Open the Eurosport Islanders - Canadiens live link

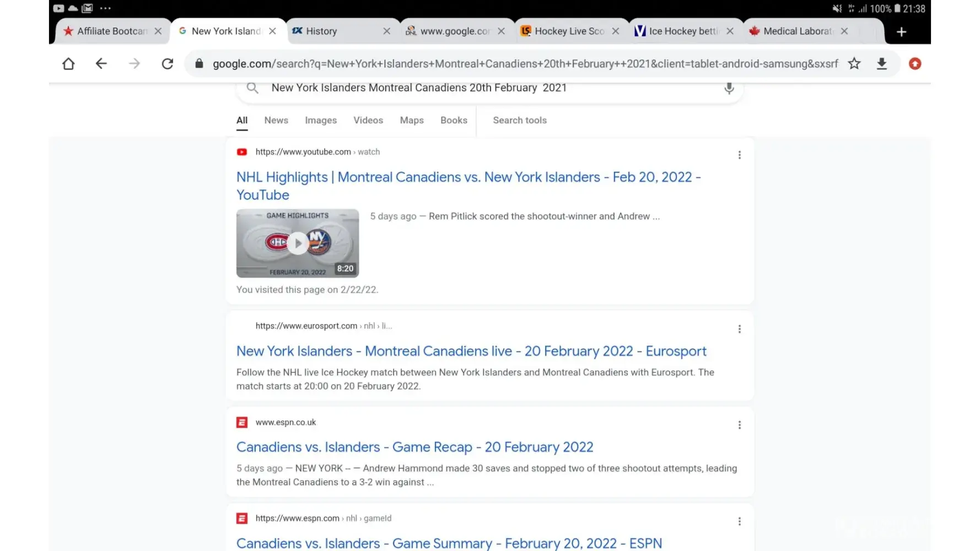(x=471, y=351)
